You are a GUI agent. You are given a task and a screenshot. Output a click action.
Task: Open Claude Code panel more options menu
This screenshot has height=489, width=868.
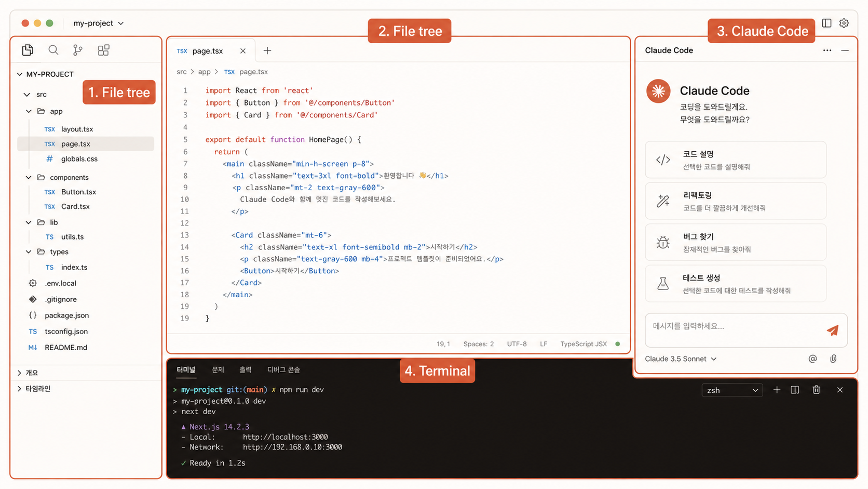[827, 50]
